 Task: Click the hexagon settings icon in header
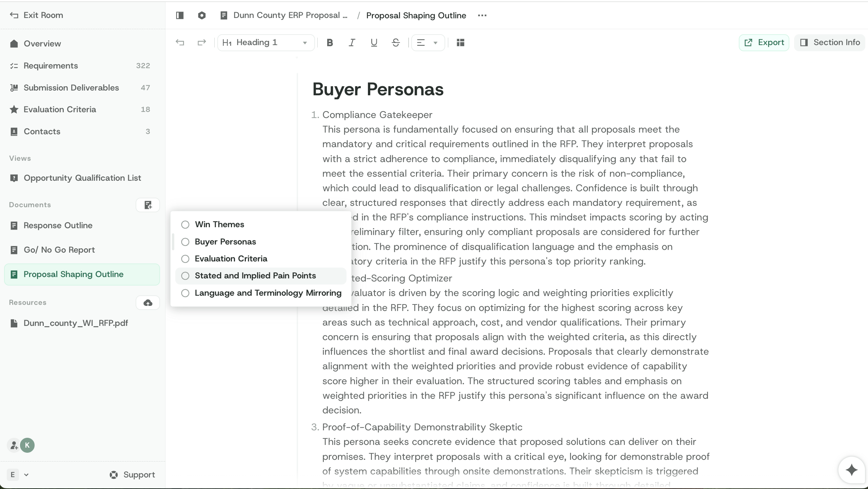tap(202, 15)
